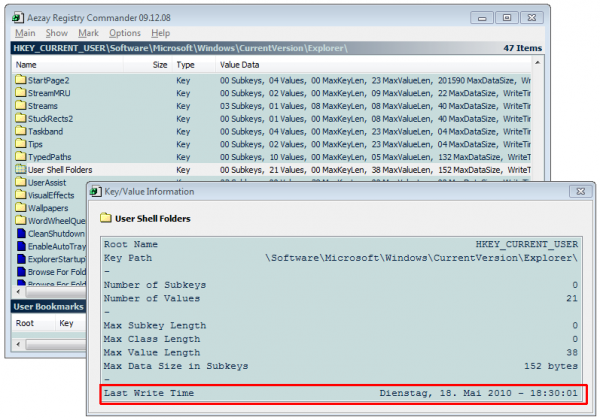Click the Root Name line in the dialog
This screenshot has width=600, height=420.
pyautogui.click(x=341, y=244)
